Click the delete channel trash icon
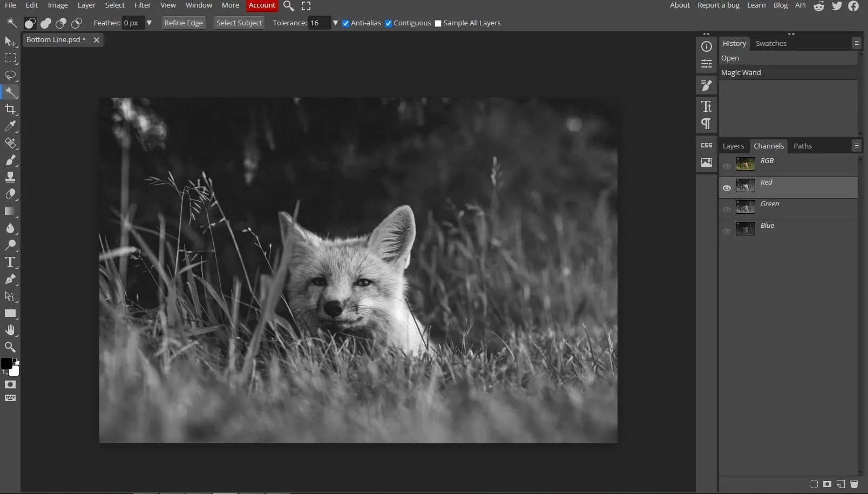The height and width of the screenshot is (494, 868). click(854, 484)
